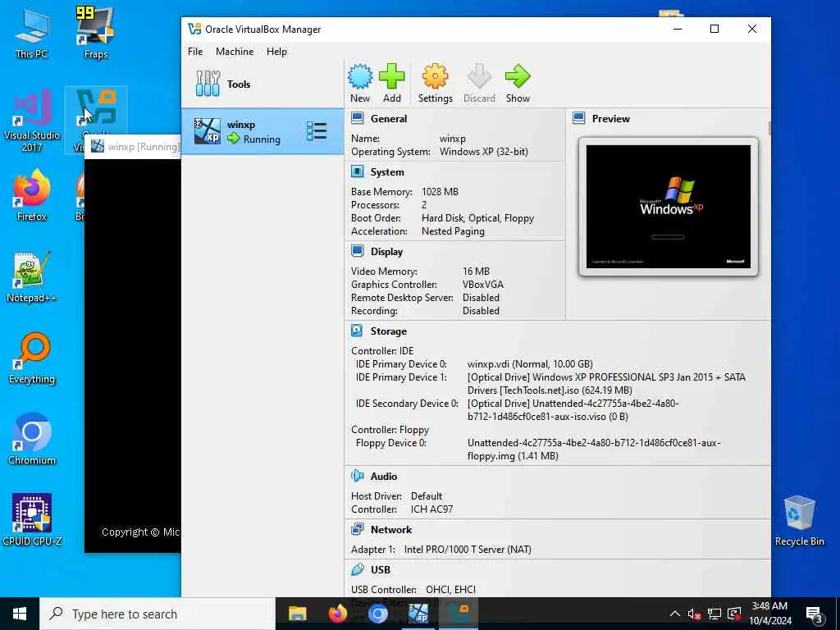Click the Audio section icon

(358, 476)
